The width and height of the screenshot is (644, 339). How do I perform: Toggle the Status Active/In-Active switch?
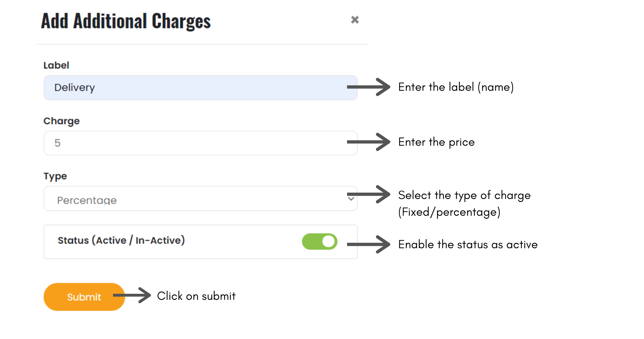pos(320,242)
